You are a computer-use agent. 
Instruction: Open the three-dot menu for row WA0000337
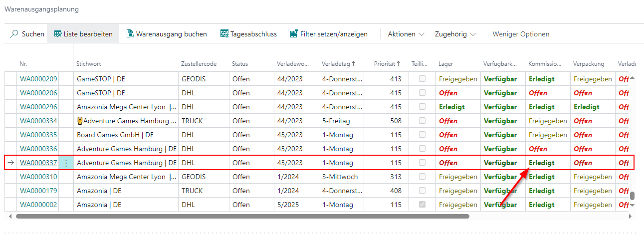(x=66, y=163)
